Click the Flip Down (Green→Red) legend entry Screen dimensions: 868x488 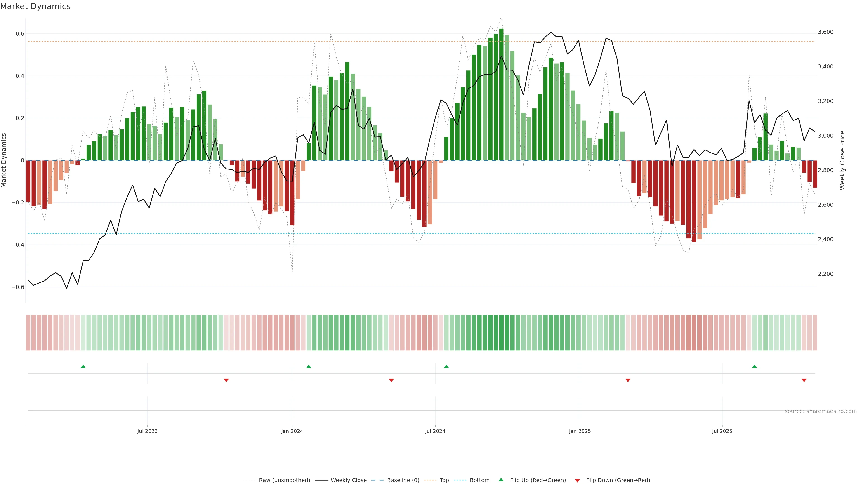click(x=618, y=480)
